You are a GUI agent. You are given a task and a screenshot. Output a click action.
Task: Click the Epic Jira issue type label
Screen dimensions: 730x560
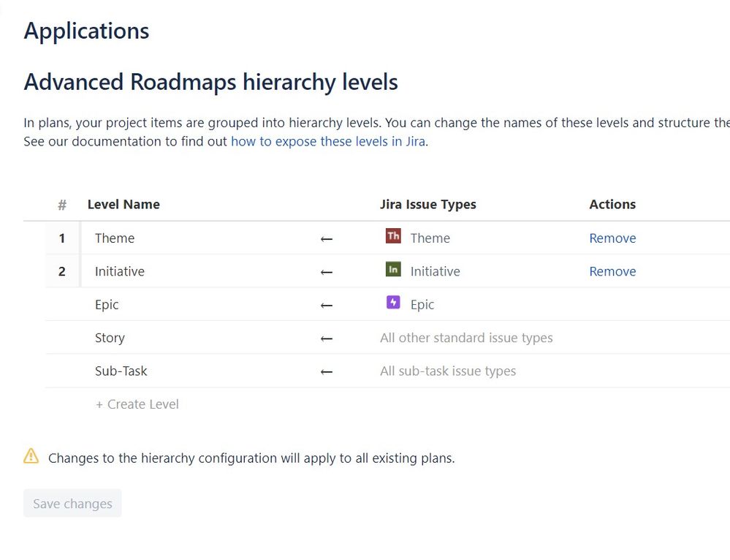422,305
